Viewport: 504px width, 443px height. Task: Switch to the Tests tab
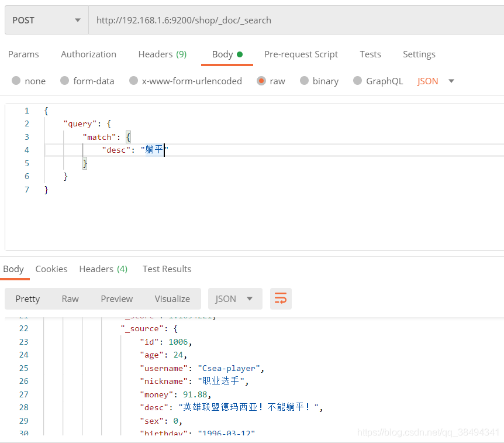pos(370,54)
